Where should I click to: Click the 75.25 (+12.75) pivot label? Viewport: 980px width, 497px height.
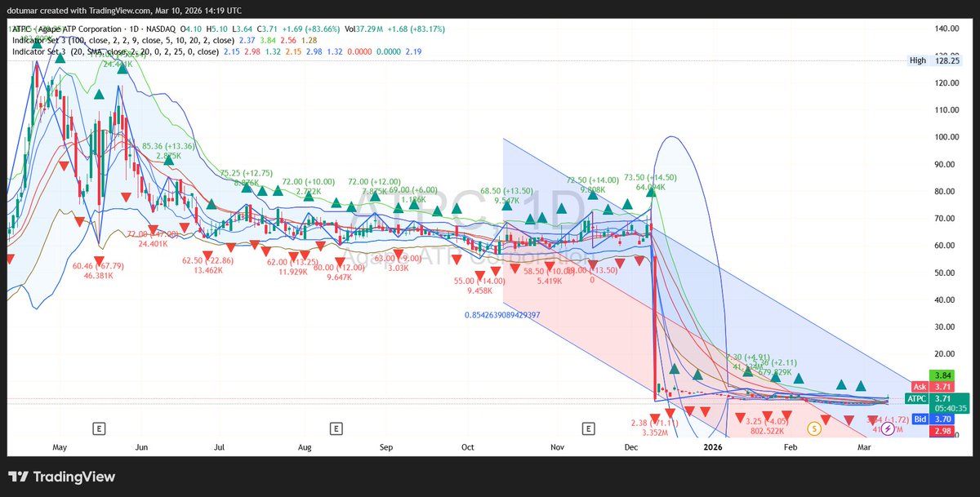pyautogui.click(x=247, y=173)
